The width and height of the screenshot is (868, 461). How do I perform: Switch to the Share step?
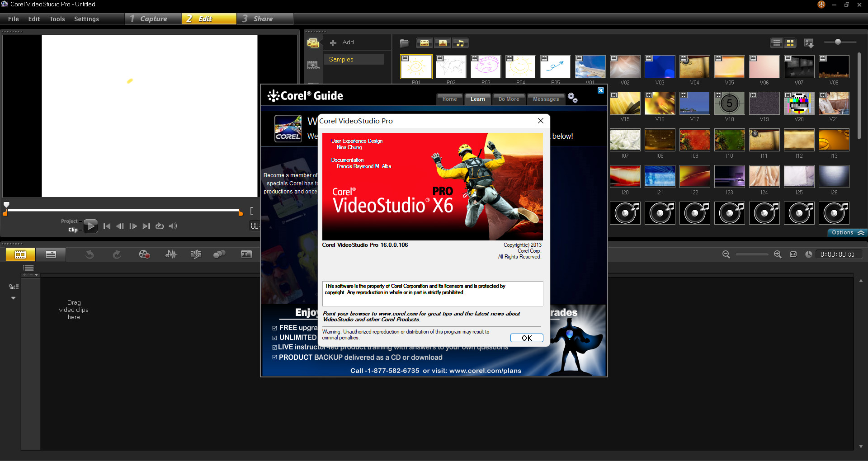click(x=265, y=19)
